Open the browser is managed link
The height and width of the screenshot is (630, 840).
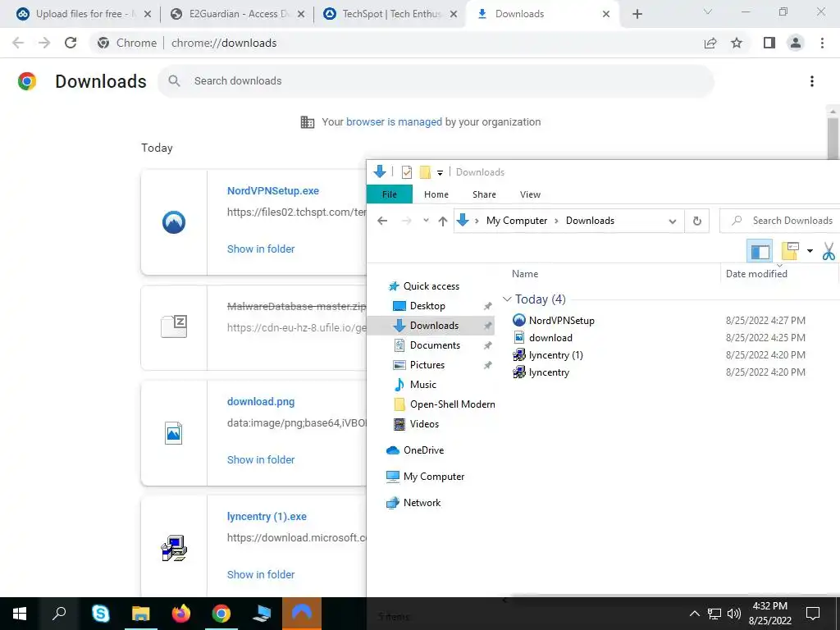[394, 122]
